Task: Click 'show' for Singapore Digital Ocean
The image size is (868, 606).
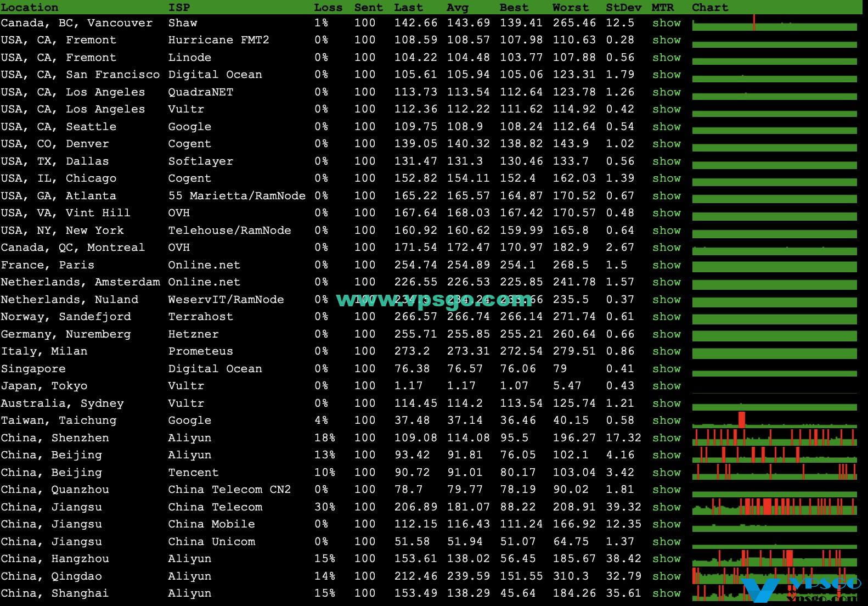Action: (666, 369)
